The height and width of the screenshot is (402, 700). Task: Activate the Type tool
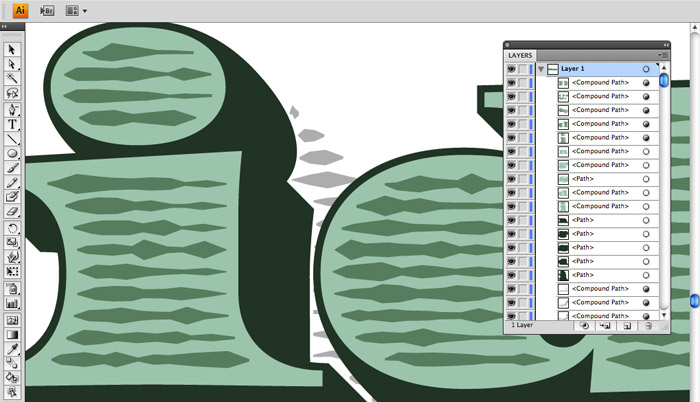pos(13,124)
